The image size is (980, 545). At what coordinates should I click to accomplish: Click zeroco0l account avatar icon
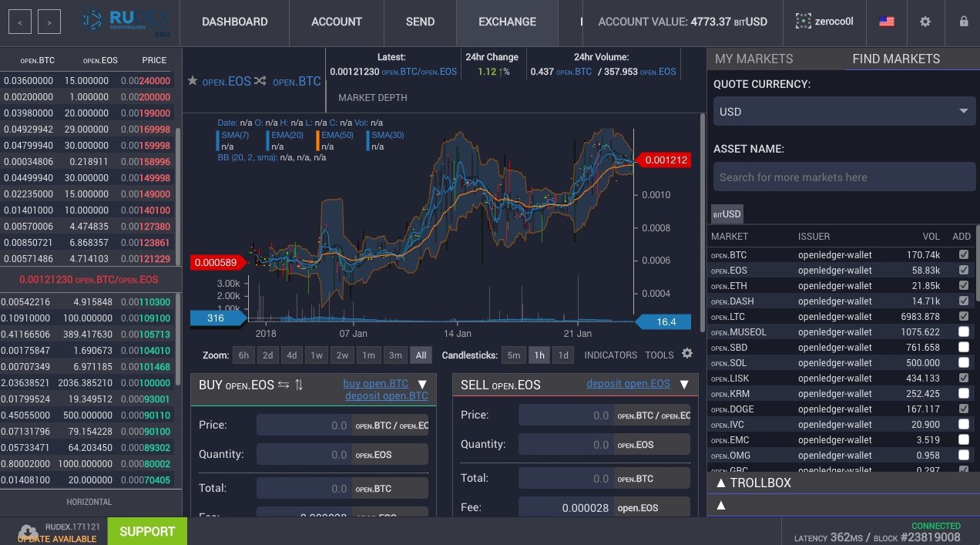click(804, 22)
